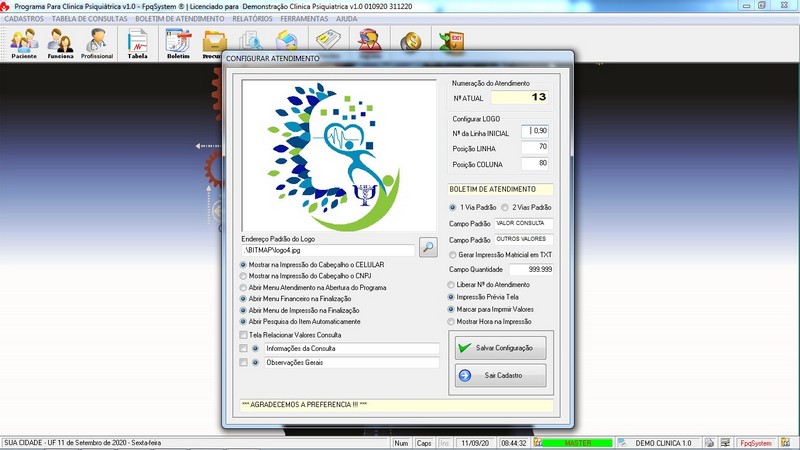800x450 pixels.
Task: Click the Posição LINHA input field
Action: click(531, 147)
